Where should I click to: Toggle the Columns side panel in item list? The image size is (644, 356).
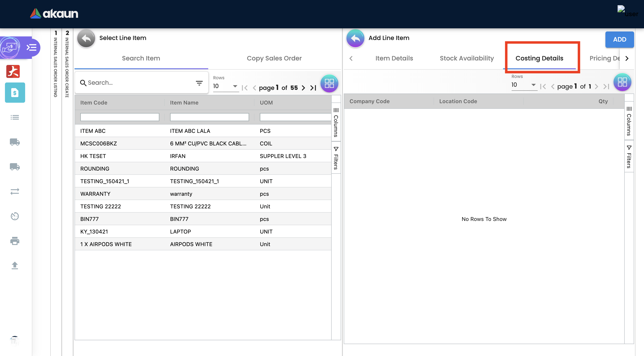336,122
